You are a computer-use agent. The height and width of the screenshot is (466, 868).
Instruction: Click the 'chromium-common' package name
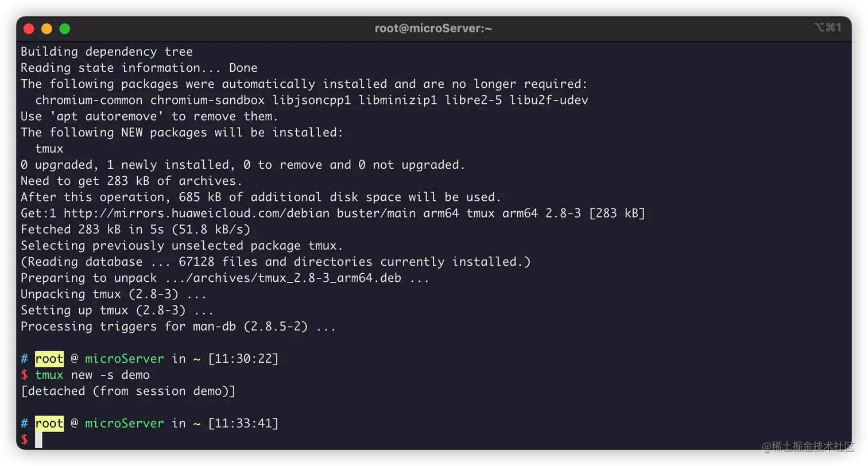[89, 100]
